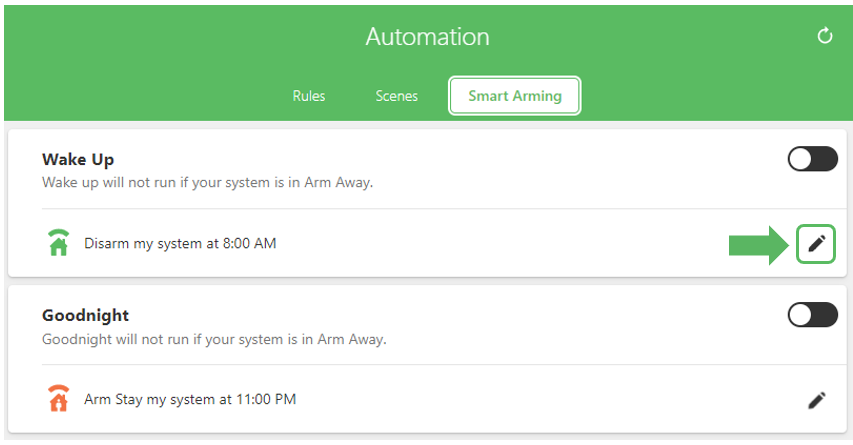
Task: Select the Goodnight heading
Action: click(x=85, y=316)
